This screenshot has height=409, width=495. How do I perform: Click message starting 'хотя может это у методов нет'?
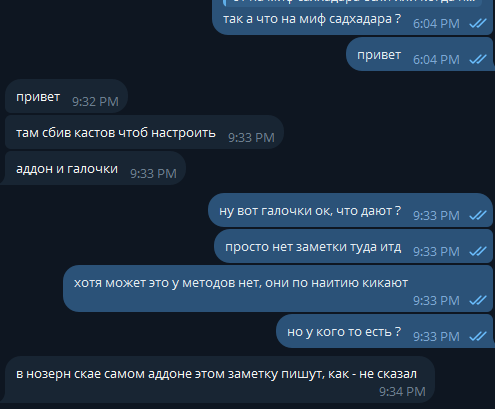[x=278, y=289]
